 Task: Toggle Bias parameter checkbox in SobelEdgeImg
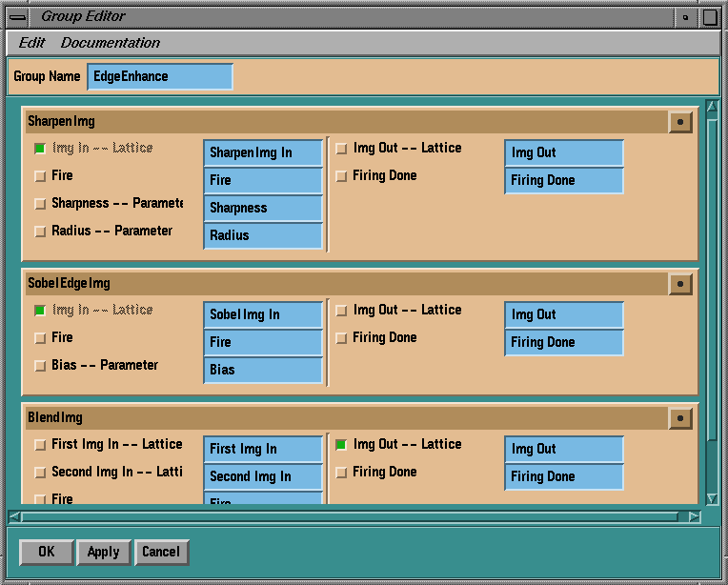tap(40, 366)
